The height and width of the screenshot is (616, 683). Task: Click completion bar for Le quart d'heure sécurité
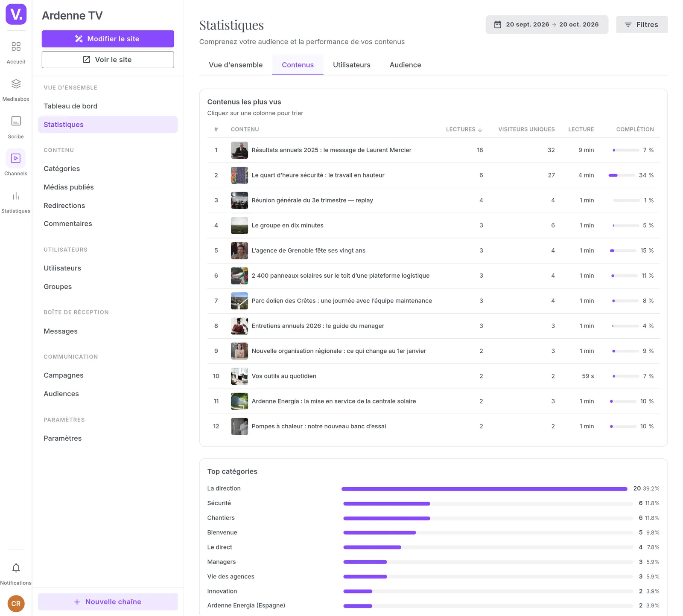(622, 175)
